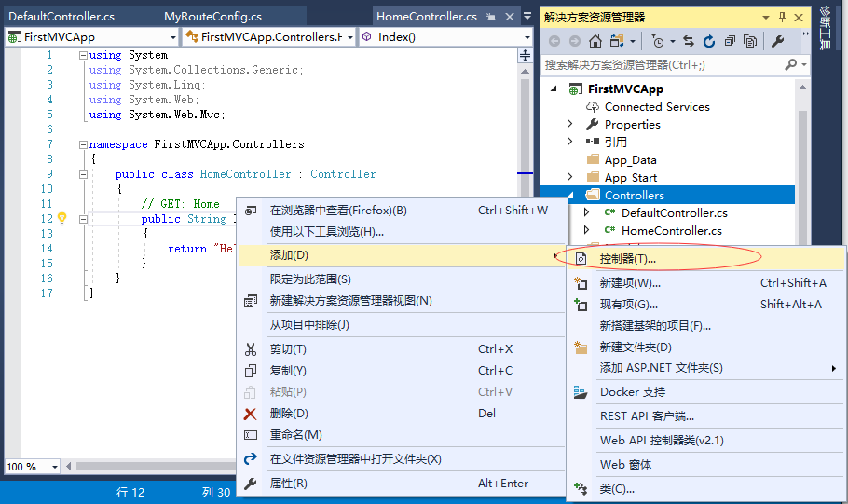Select 控制器(T)... in the submenu
Viewport: 848px width, 504px height.
coord(627,257)
